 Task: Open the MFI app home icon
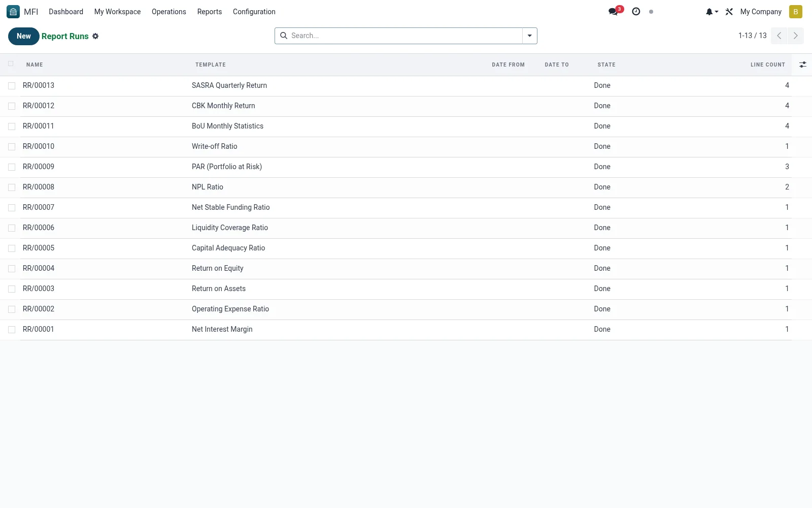(13, 12)
